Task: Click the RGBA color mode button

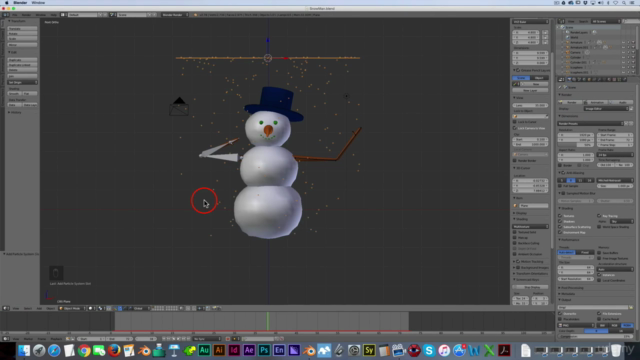Action: pos(627,325)
